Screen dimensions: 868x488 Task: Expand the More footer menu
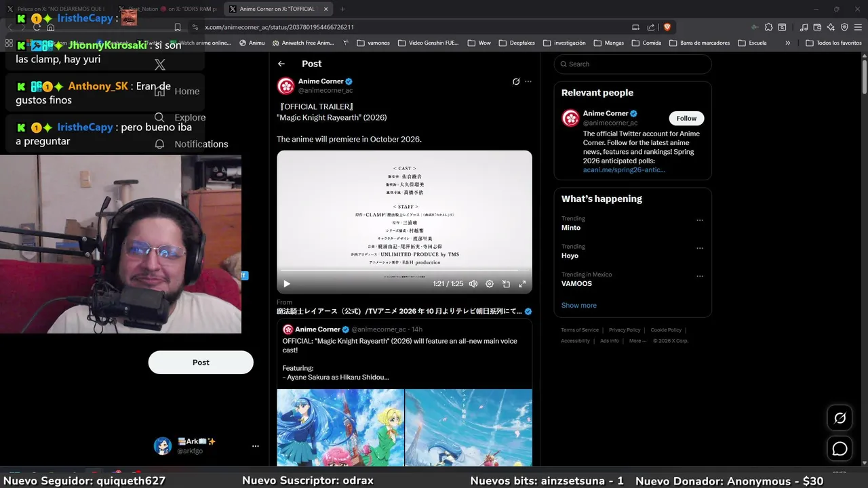click(638, 341)
